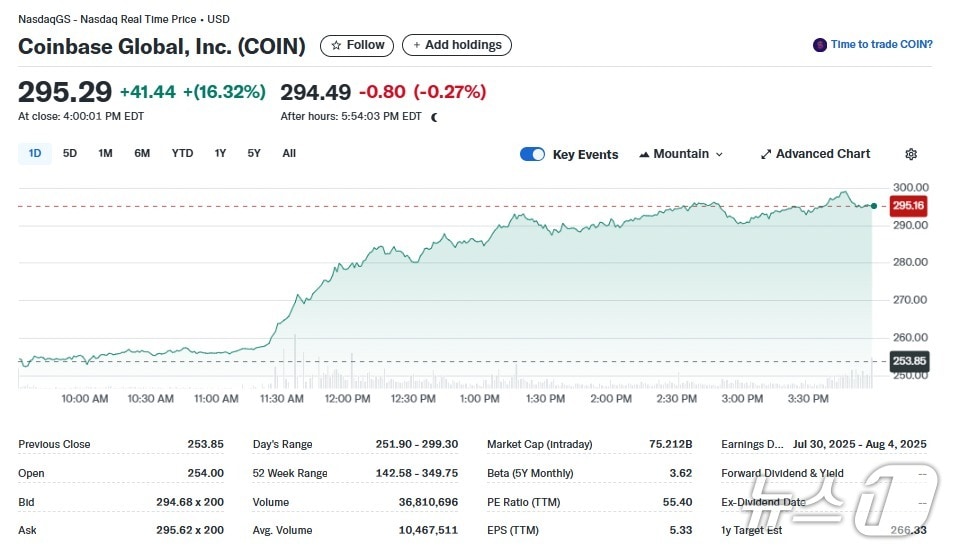
Task: Click the chart settings gear icon
Action: [x=910, y=155]
